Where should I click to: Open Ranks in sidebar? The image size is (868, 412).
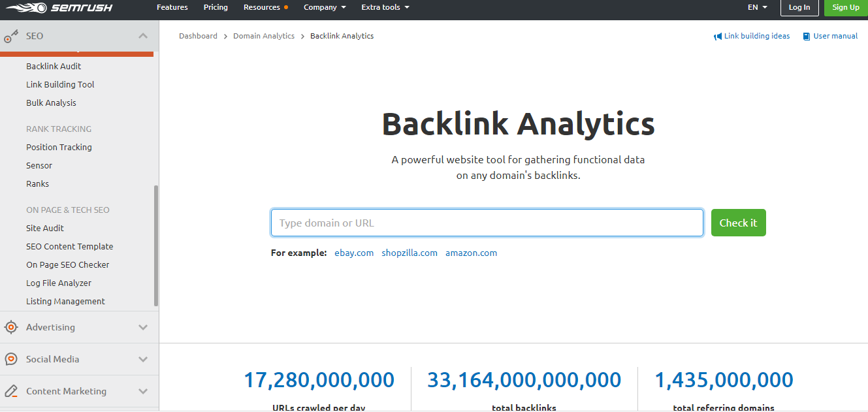tap(37, 183)
